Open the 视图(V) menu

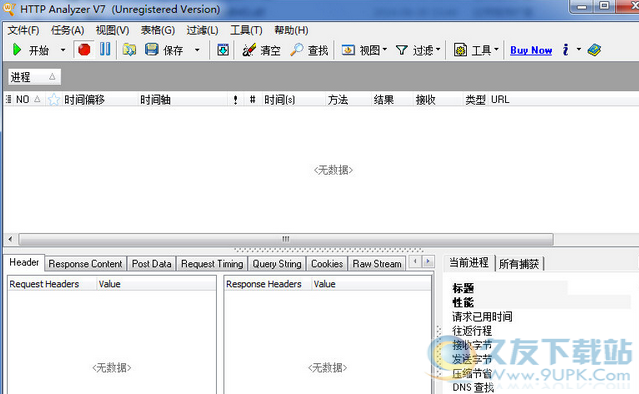(112, 30)
